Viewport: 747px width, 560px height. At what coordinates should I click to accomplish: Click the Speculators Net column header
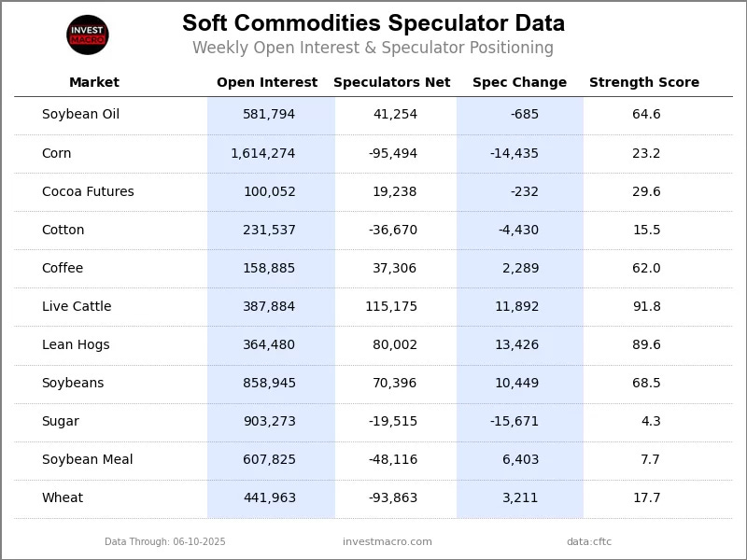click(391, 82)
